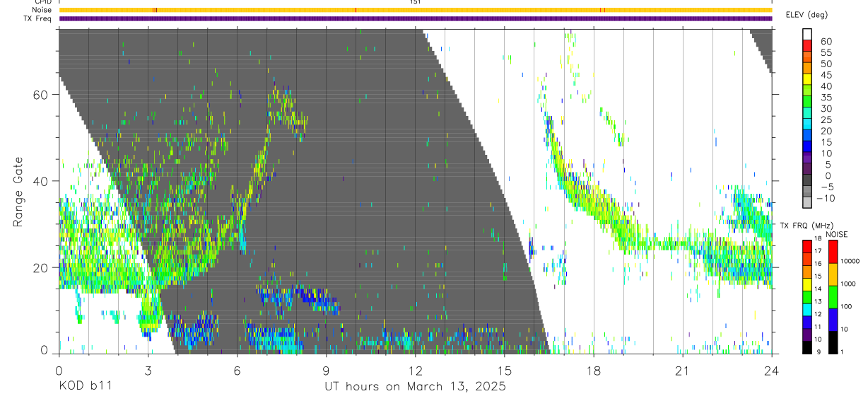Image resolution: width=868 pixels, height=401 pixels.
Task: Click the '1000' value on NOISE scale
Action: (x=848, y=284)
